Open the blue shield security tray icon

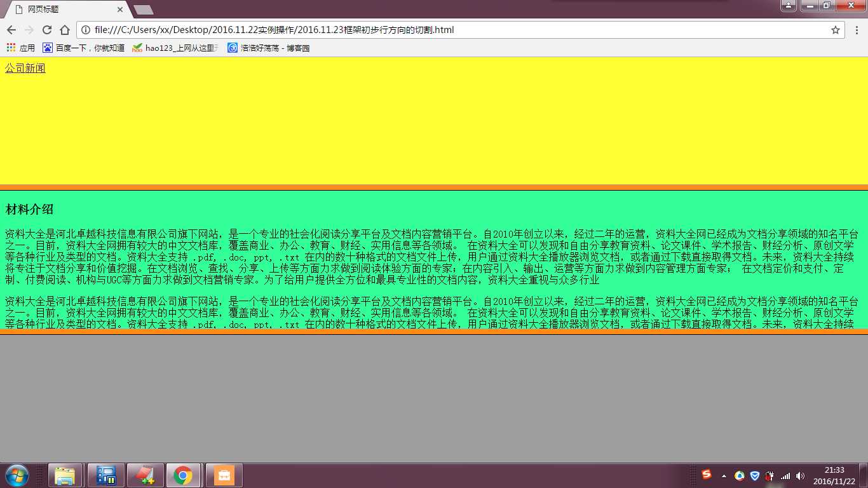(x=755, y=475)
